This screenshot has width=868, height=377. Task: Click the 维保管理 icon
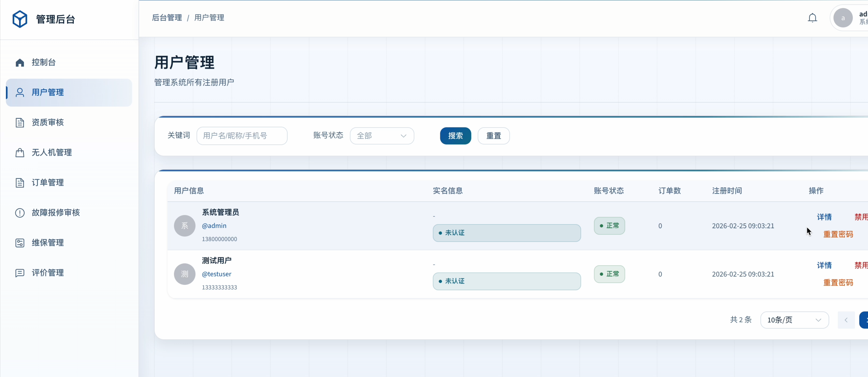[20, 243]
